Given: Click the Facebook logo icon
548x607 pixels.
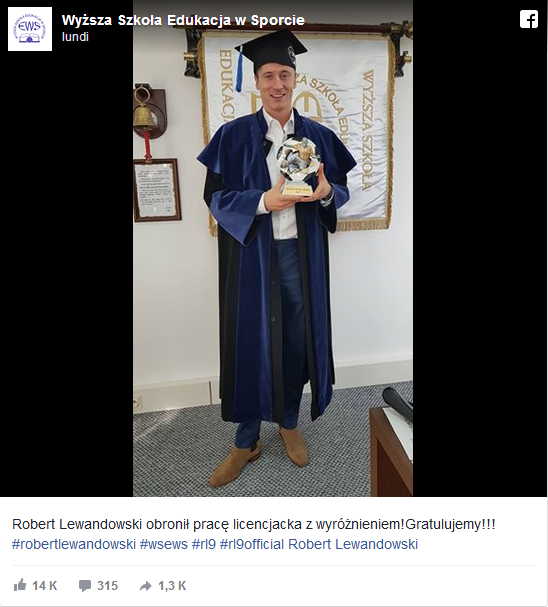Looking at the screenshot, I should pos(529,19).
